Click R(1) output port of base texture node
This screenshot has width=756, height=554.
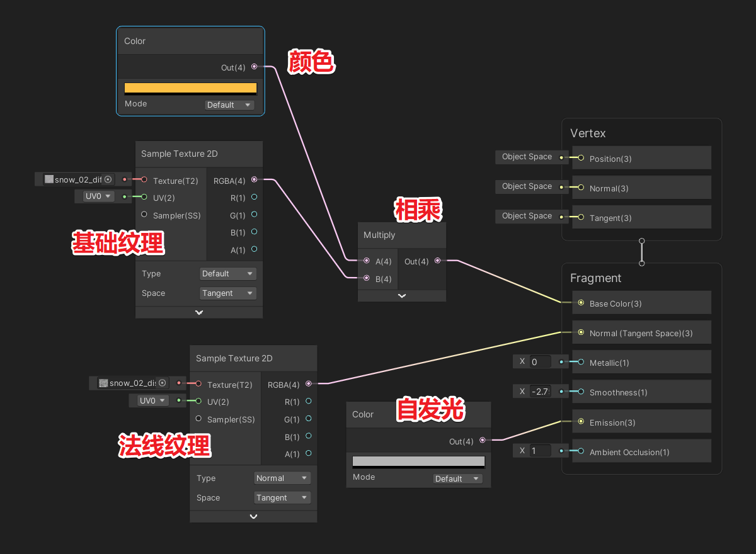click(x=254, y=197)
